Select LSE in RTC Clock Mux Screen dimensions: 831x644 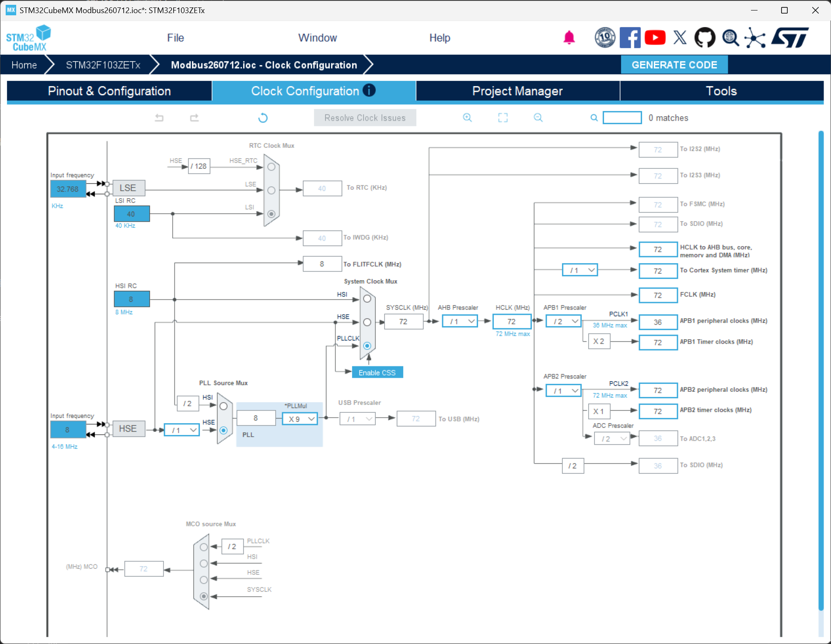pyautogui.click(x=271, y=190)
